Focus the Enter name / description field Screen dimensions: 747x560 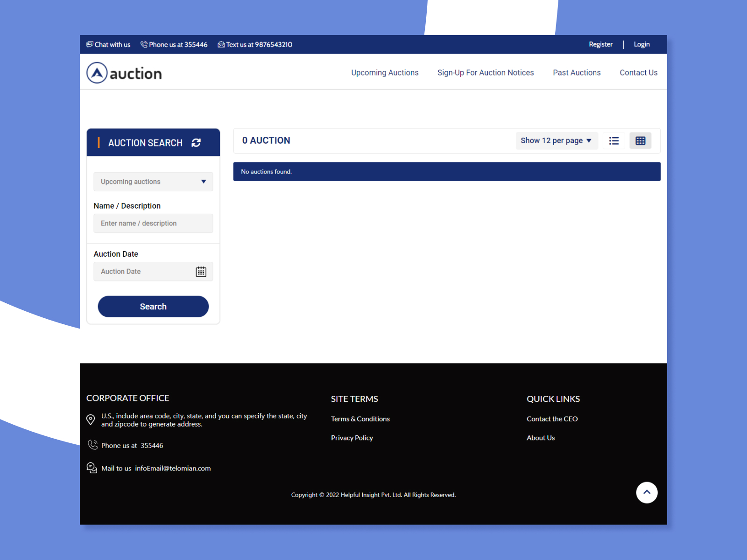(x=153, y=224)
